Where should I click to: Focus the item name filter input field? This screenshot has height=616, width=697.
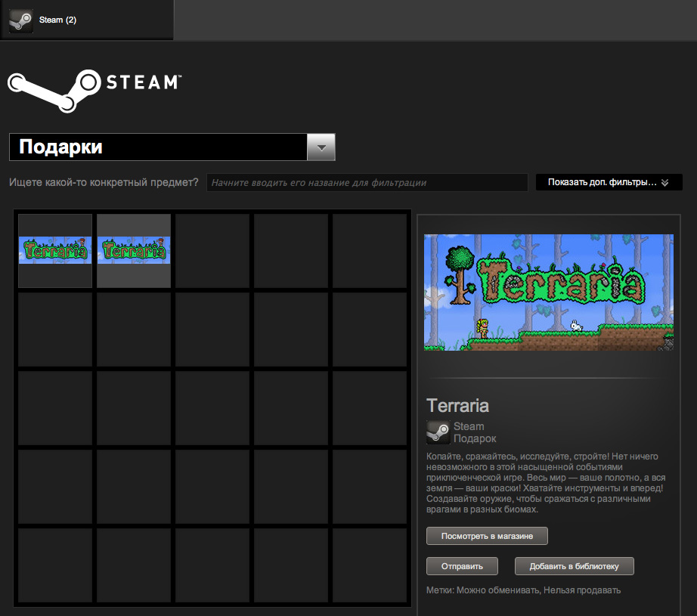367,183
